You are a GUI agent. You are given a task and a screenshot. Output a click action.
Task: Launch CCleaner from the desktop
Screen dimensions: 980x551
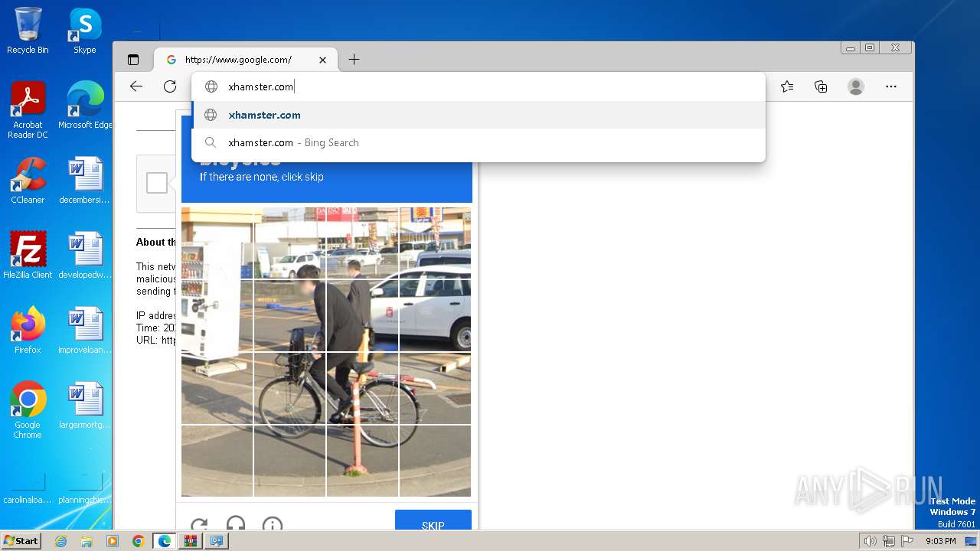tap(28, 181)
